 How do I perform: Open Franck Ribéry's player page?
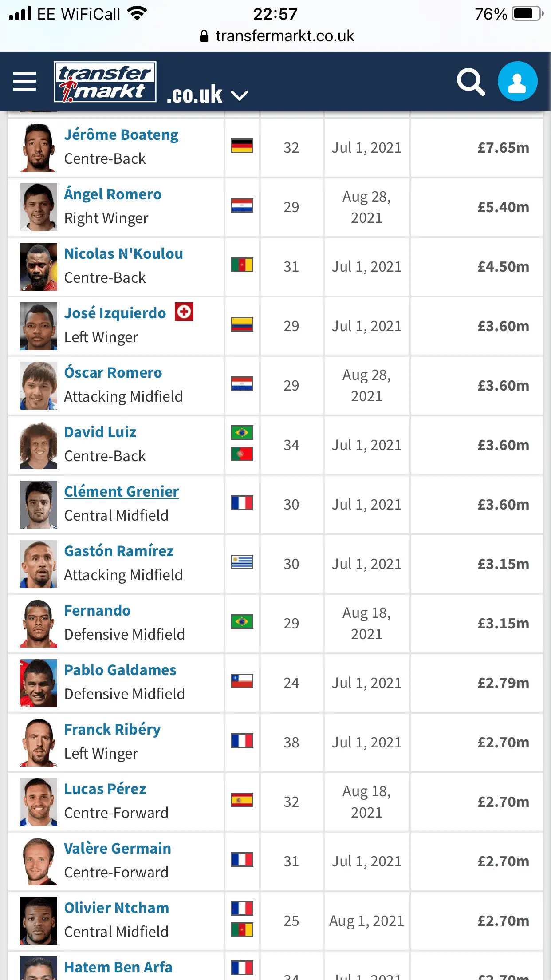click(112, 729)
